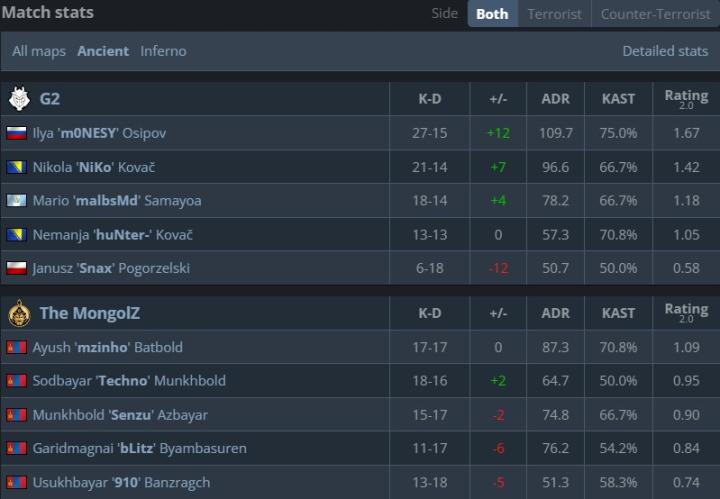Click The MongolZ team logo icon

pyautogui.click(x=19, y=313)
